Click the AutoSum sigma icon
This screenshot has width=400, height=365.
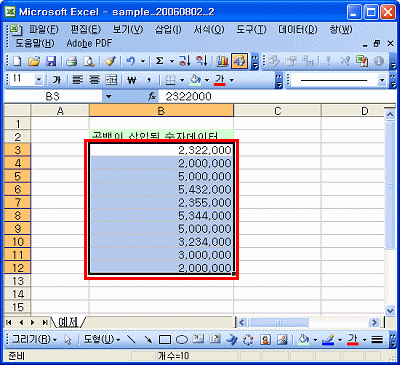pyautogui.click(x=160, y=61)
